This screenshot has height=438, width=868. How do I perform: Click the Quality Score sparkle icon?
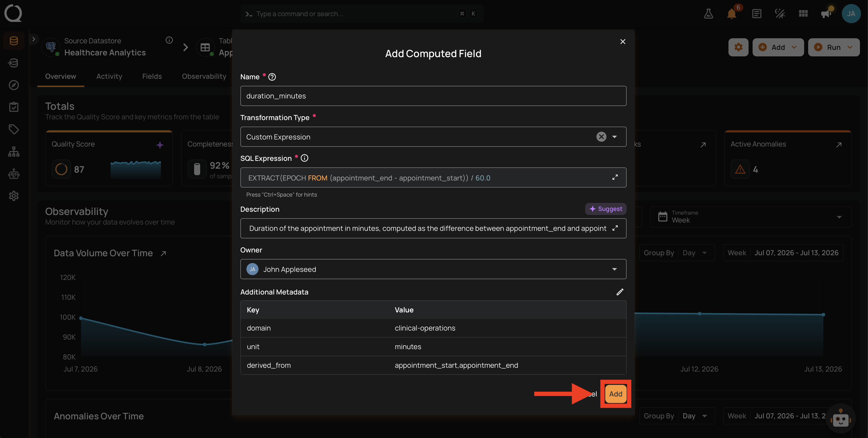click(x=160, y=145)
